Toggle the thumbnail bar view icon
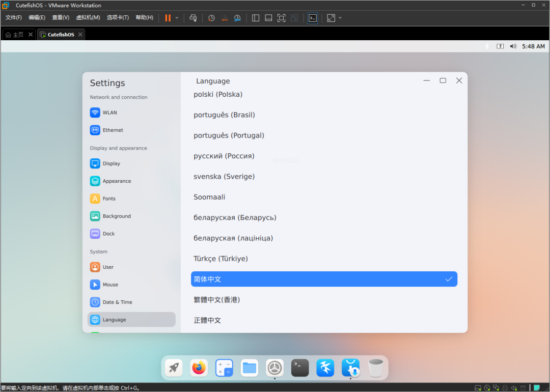550x392 pixels. [269, 18]
